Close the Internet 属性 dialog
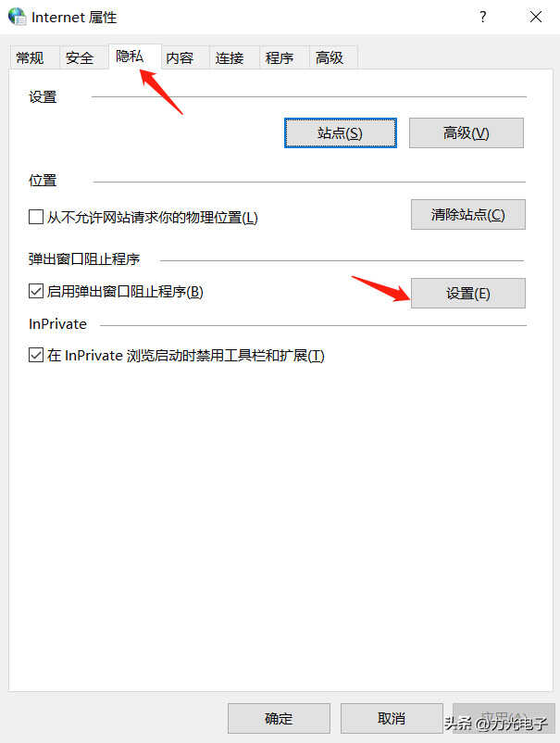This screenshot has width=560, height=743. (x=535, y=17)
